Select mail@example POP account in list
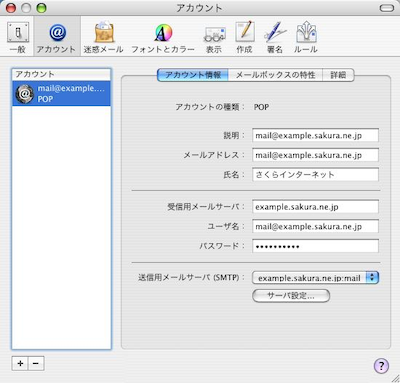 61,93
